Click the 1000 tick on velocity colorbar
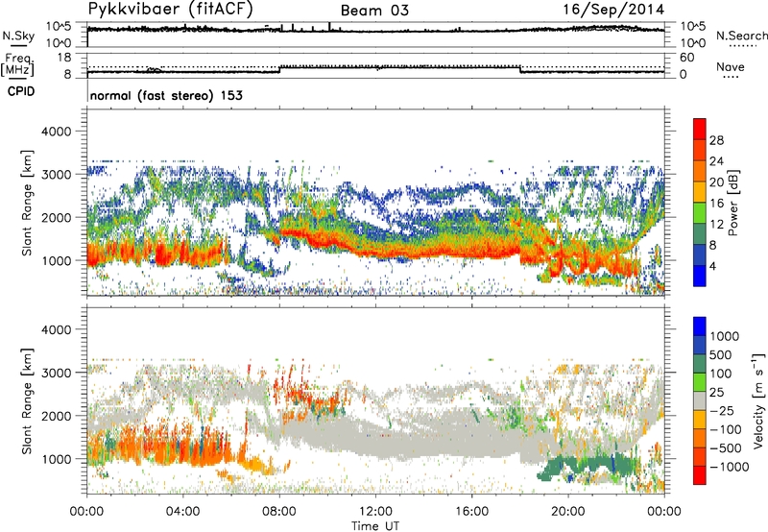The height and width of the screenshot is (532, 768). [725, 336]
